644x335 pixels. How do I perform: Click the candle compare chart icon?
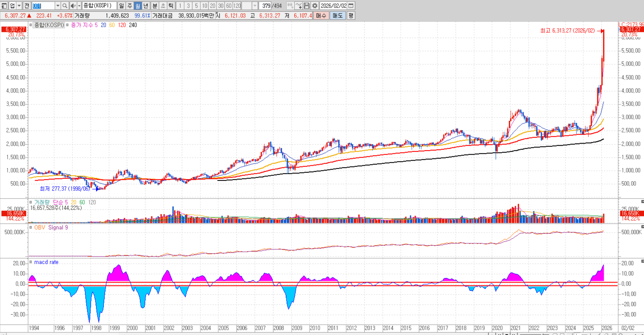290,6
